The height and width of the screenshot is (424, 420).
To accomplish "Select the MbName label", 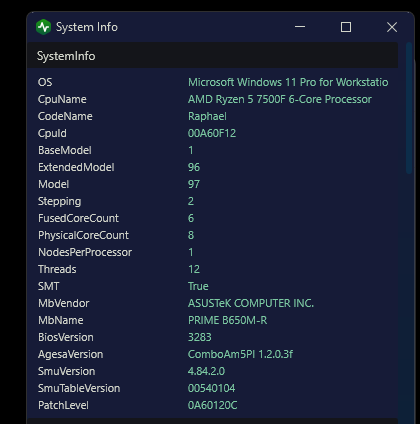I will click(61, 320).
